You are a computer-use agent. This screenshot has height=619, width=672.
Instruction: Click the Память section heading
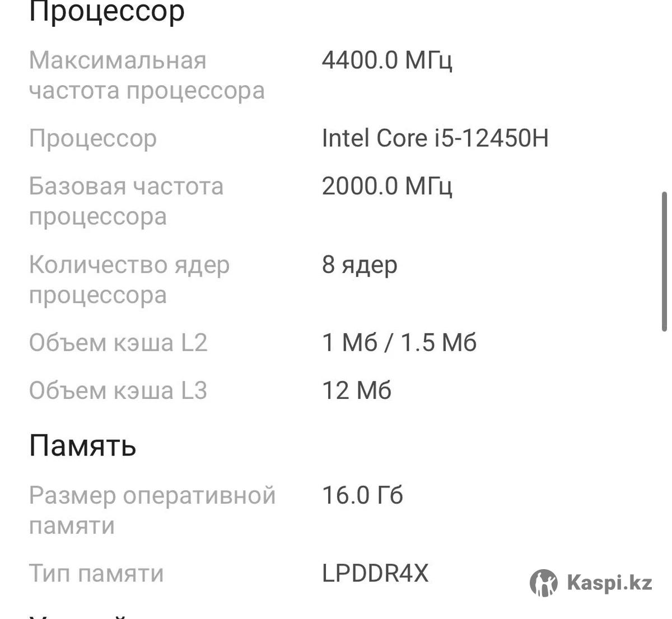pos(82,446)
